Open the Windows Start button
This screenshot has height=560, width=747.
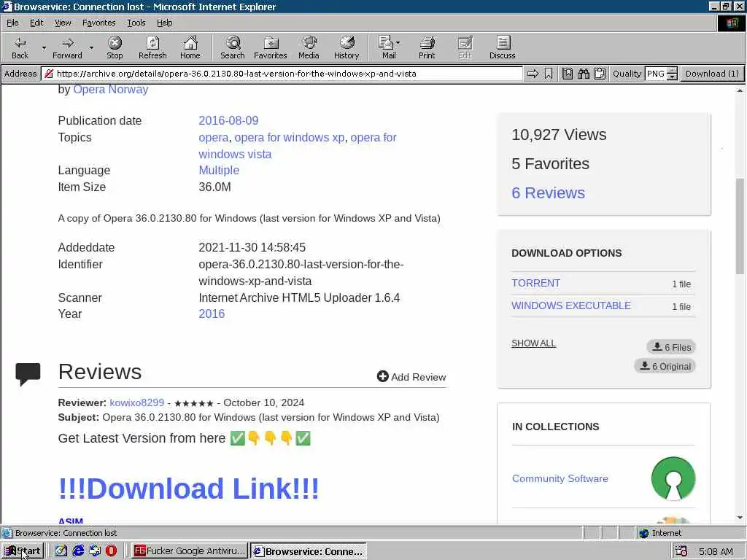[23, 551]
